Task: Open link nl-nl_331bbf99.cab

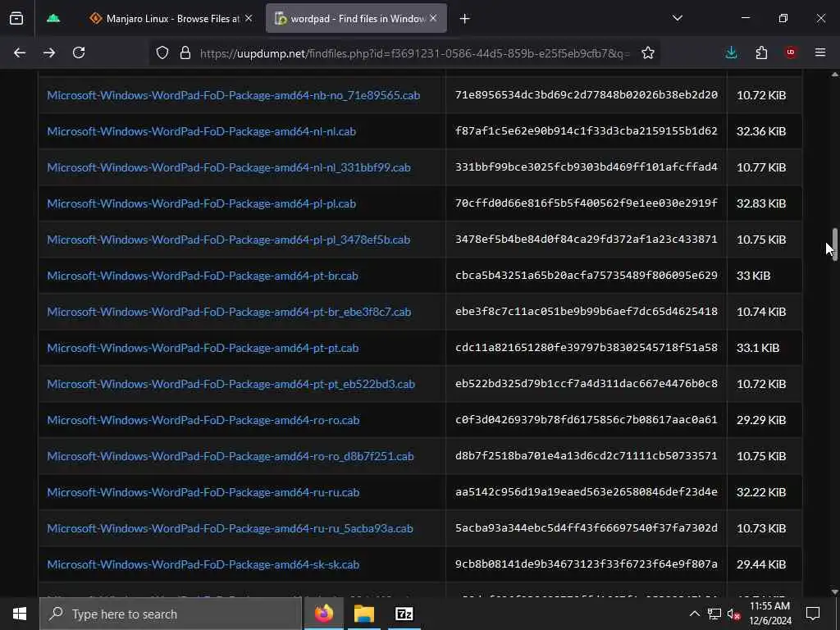Action: (229, 167)
